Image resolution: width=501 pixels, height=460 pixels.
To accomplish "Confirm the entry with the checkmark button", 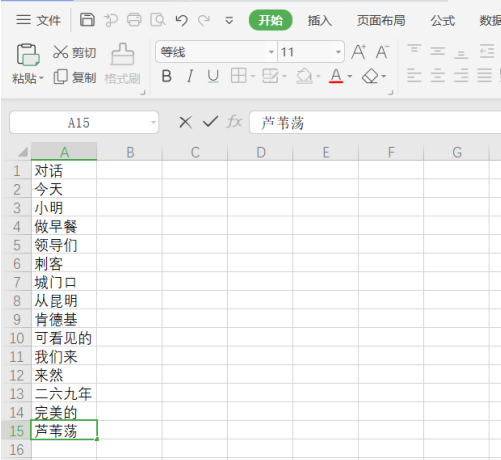I will 210,122.
